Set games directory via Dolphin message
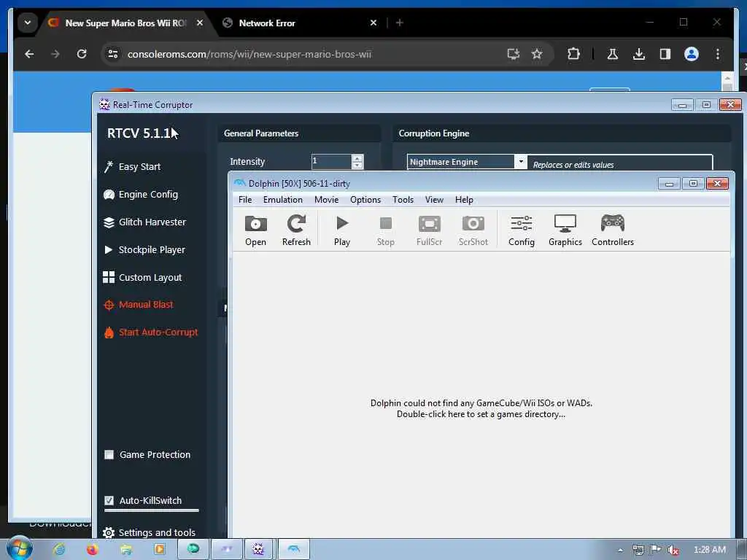The height and width of the screenshot is (560, 747). 481,408
